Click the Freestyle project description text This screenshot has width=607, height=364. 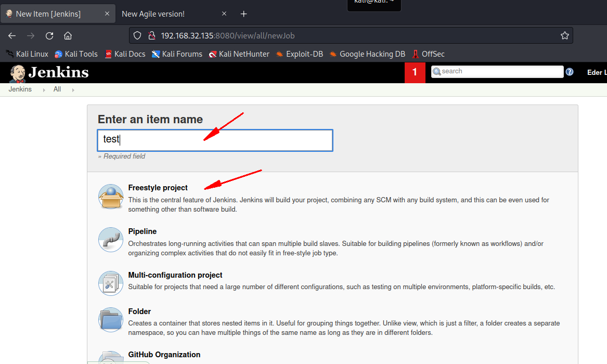[x=339, y=205]
